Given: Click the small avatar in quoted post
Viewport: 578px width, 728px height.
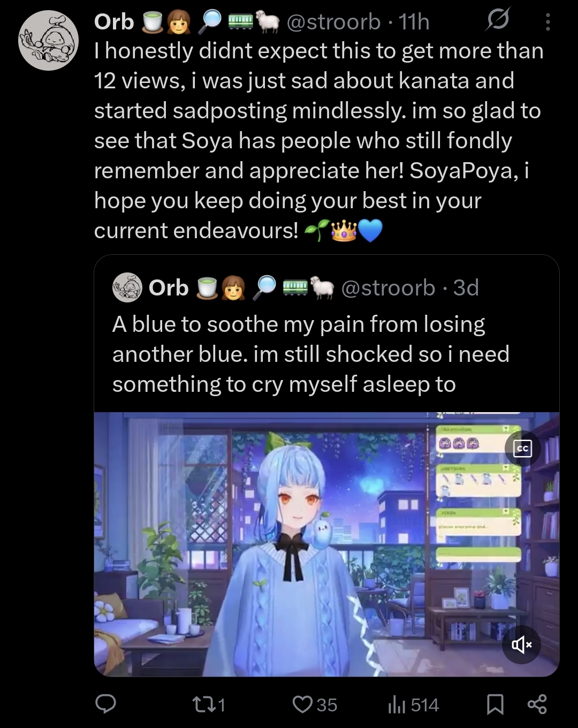Looking at the screenshot, I should [x=127, y=287].
